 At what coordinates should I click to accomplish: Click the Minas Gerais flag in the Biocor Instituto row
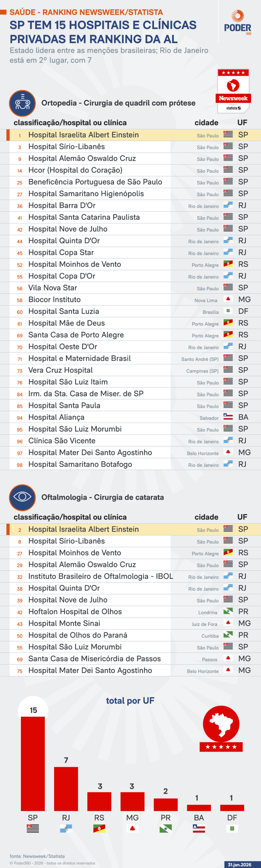click(228, 299)
